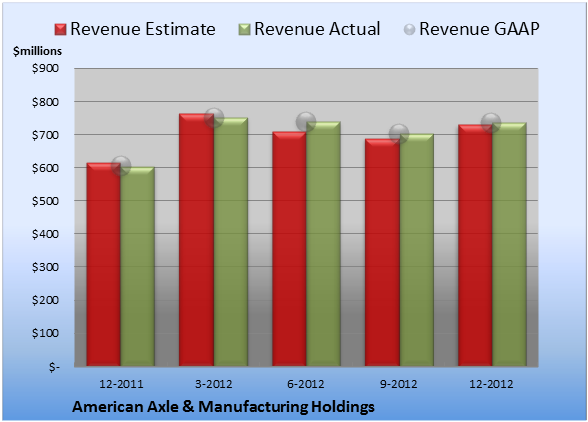
Task: Click the GAAP marker for 12-2011
Action: tap(121, 166)
